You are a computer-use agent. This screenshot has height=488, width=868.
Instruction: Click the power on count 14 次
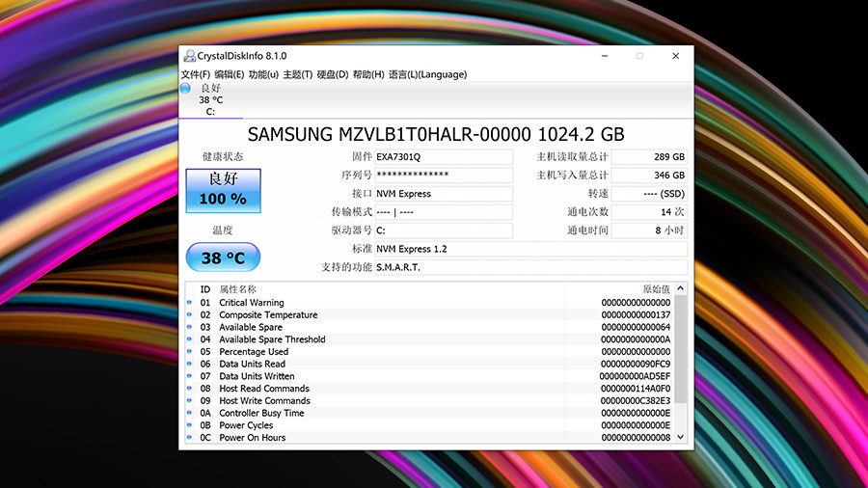pyautogui.click(x=649, y=212)
